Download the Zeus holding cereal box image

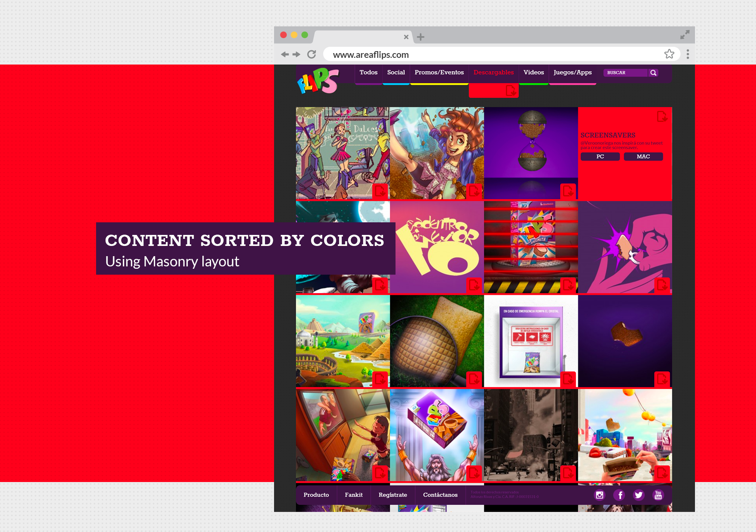click(474, 473)
